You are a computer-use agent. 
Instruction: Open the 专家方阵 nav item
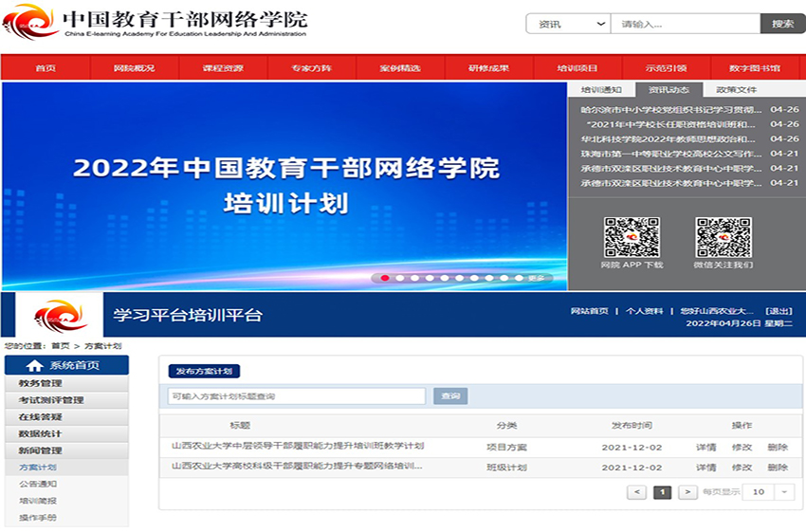[312, 68]
